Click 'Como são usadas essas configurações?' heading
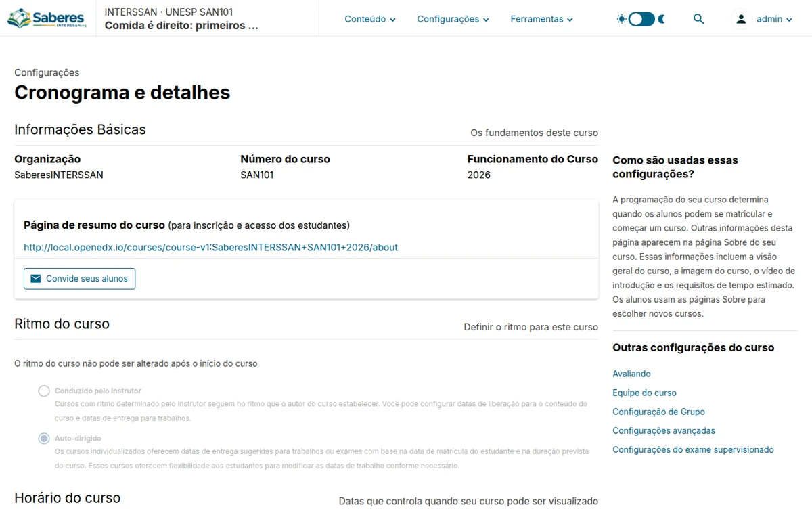Screen dimensions: 812x511 coord(675,167)
